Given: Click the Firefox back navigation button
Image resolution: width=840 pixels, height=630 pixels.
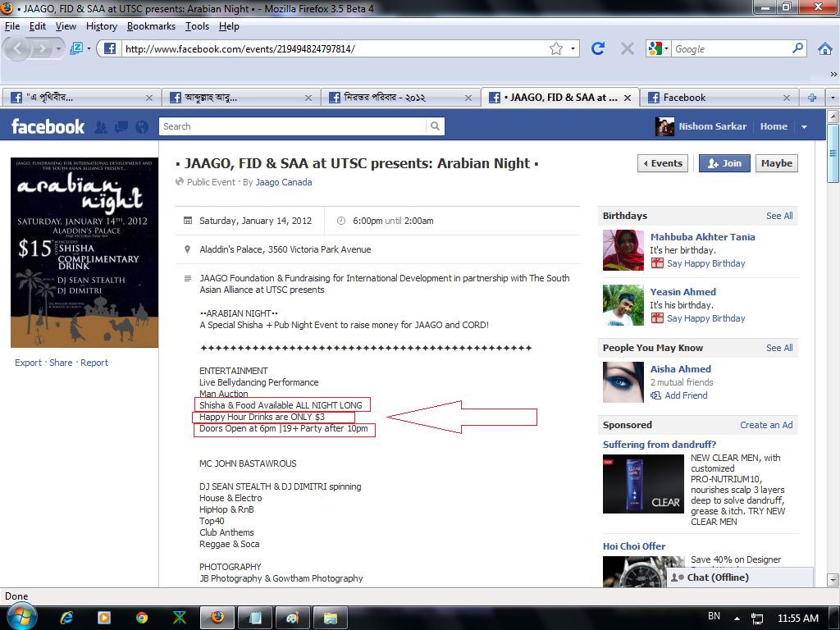Looking at the screenshot, I should click(x=17, y=48).
